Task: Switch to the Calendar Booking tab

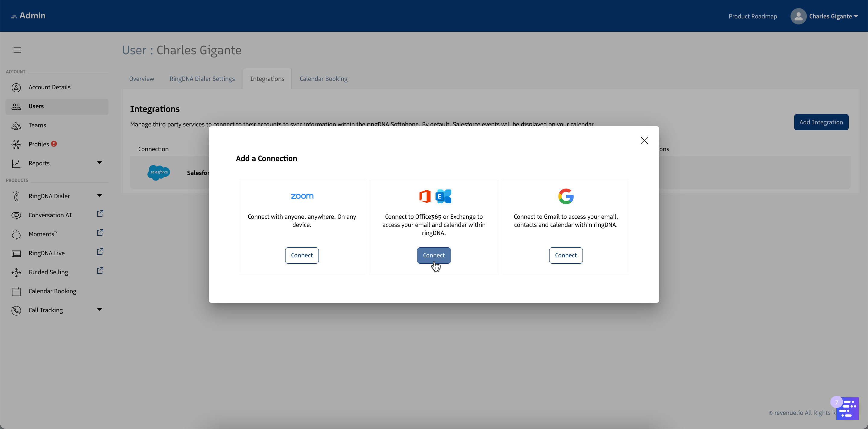Action: pyautogui.click(x=323, y=78)
